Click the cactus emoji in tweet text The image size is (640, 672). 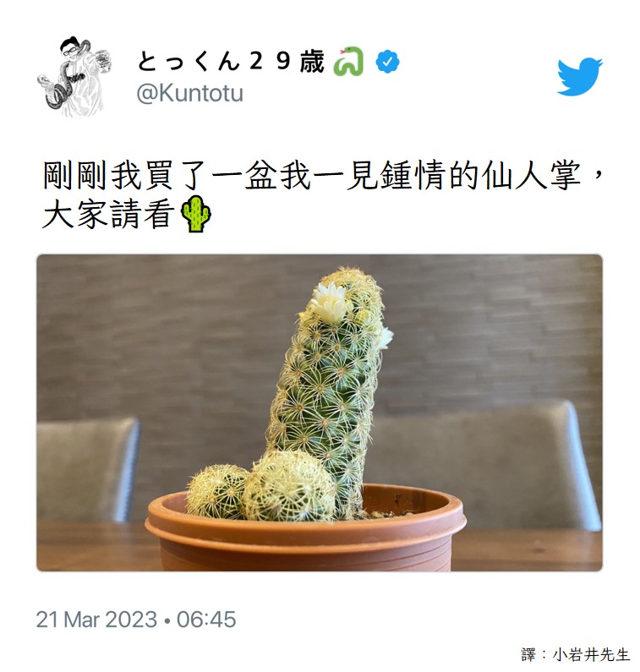click(x=196, y=214)
